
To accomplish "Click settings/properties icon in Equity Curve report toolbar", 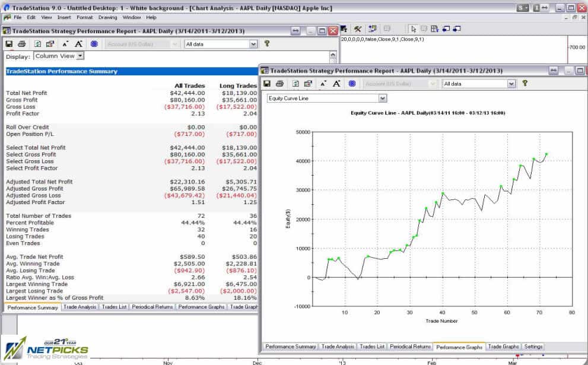I will (x=308, y=84).
